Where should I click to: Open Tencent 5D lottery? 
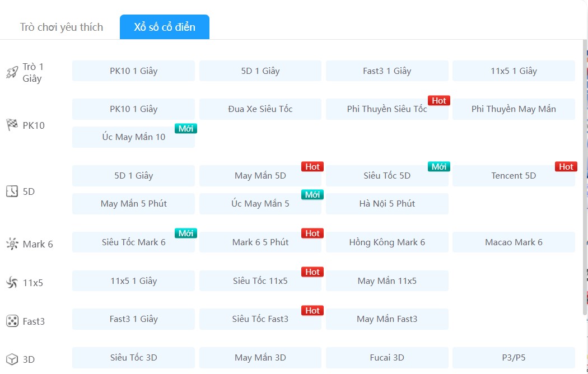pos(514,176)
